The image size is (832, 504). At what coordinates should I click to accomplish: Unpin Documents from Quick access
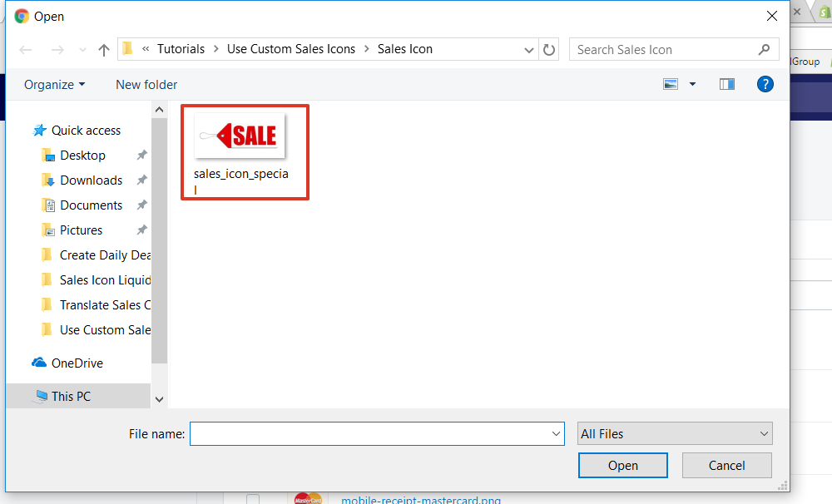point(142,205)
